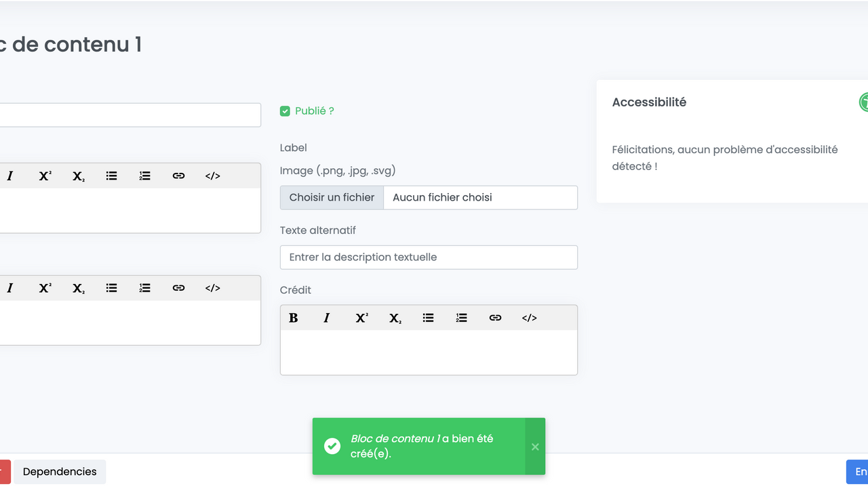Focus the Crédit text editing area
868x488 pixels.
(429, 352)
